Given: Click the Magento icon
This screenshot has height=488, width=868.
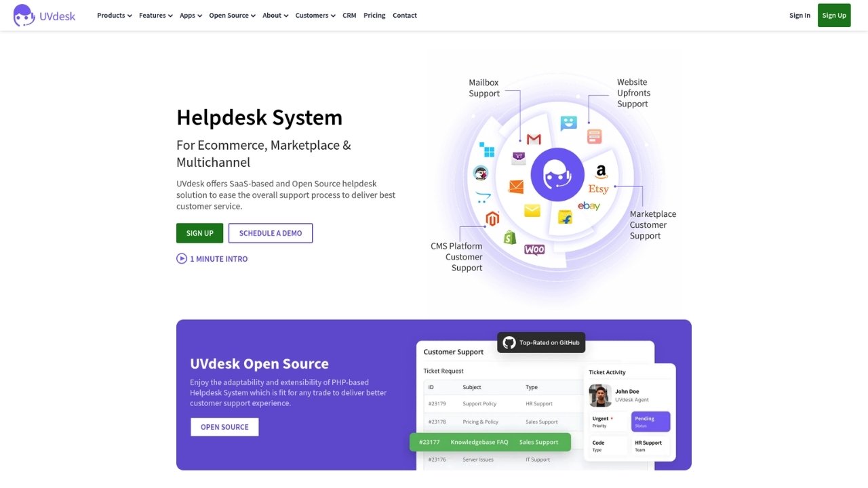Looking at the screenshot, I should [492, 219].
